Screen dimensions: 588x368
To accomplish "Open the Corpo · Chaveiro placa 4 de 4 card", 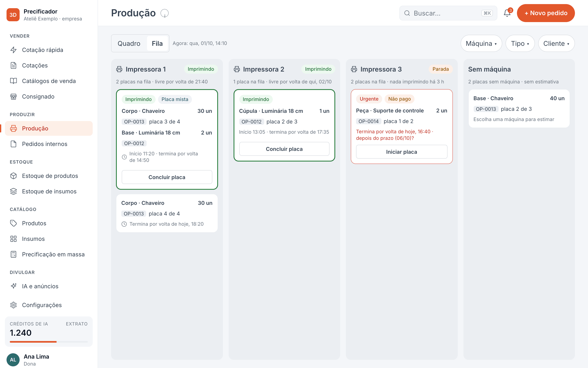I will [x=167, y=213].
